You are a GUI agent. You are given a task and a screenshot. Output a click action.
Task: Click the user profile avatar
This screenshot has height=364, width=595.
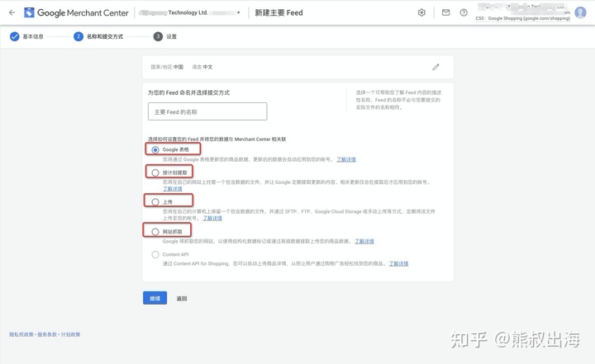[580, 12]
